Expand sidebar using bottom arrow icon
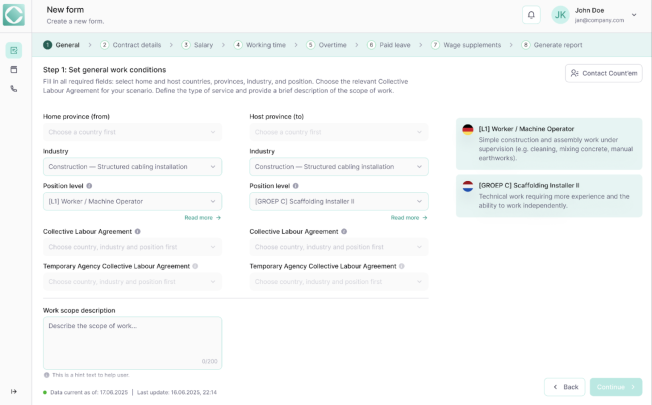 tap(14, 391)
